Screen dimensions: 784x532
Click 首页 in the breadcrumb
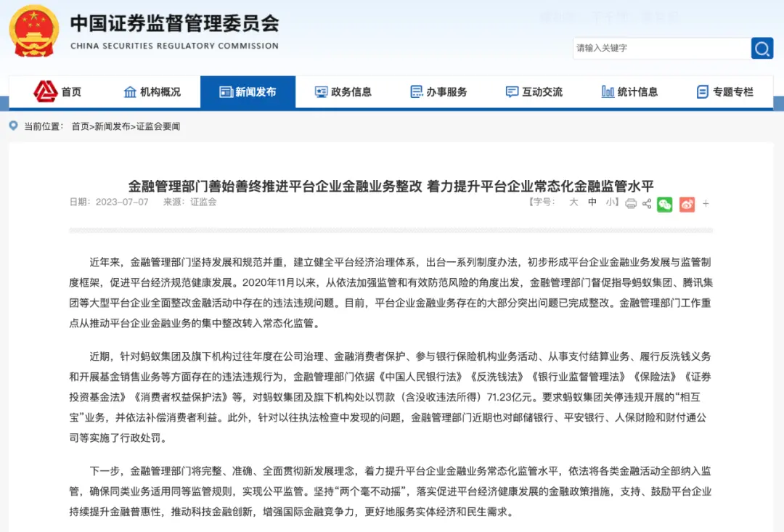point(80,126)
